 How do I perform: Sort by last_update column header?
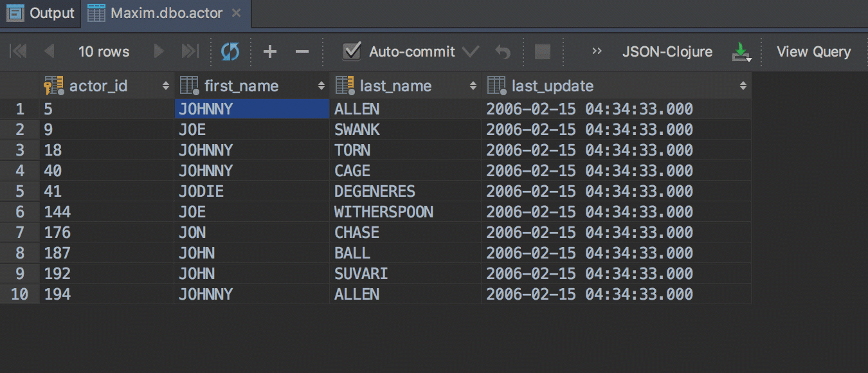[x=617, y=86]
